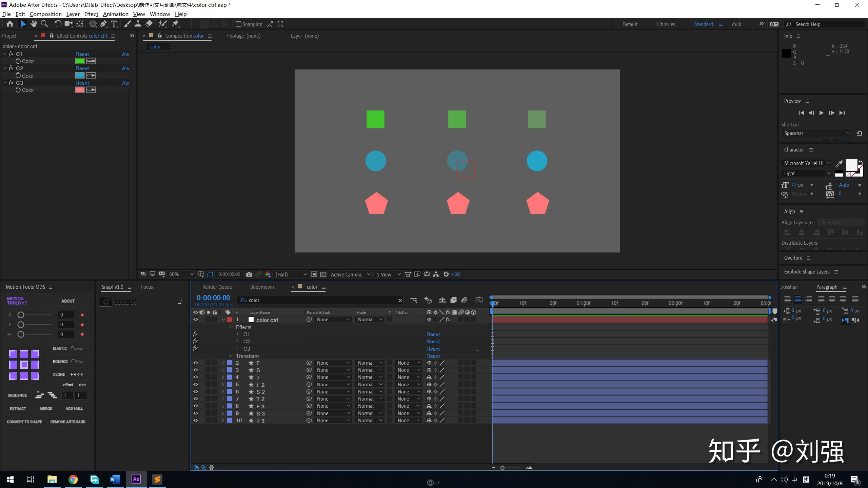Click the Puppet Pin tool

[176, 24]
